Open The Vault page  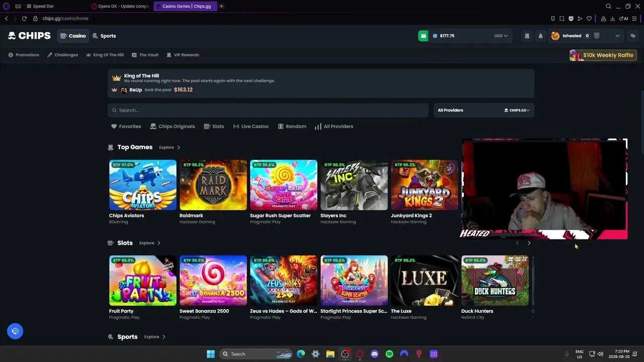145,55
